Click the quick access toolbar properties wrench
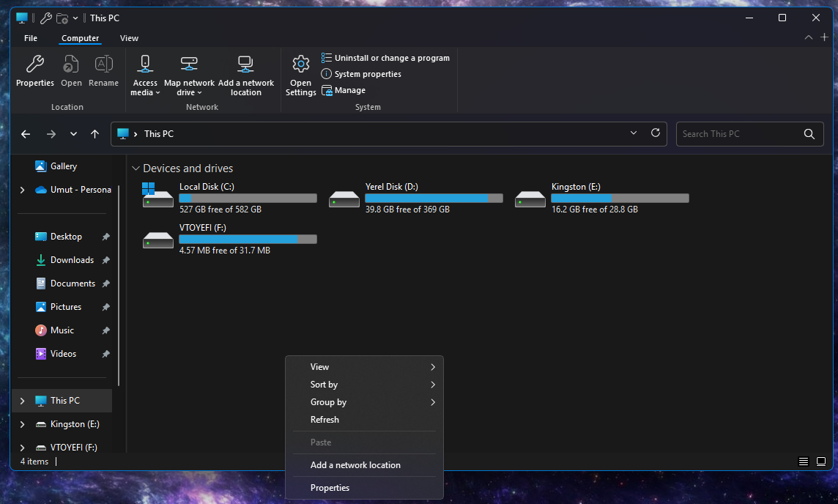This screenshot has width=838, height=504. click(46, 18)
